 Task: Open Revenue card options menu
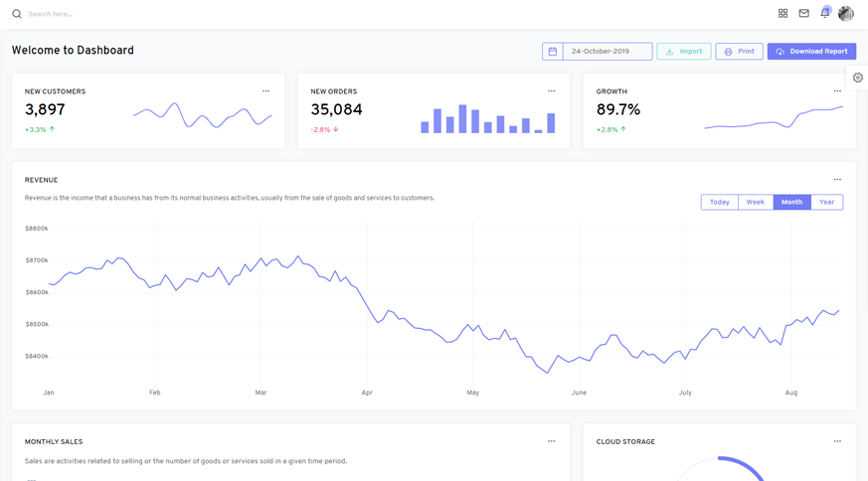pos(837,180)
